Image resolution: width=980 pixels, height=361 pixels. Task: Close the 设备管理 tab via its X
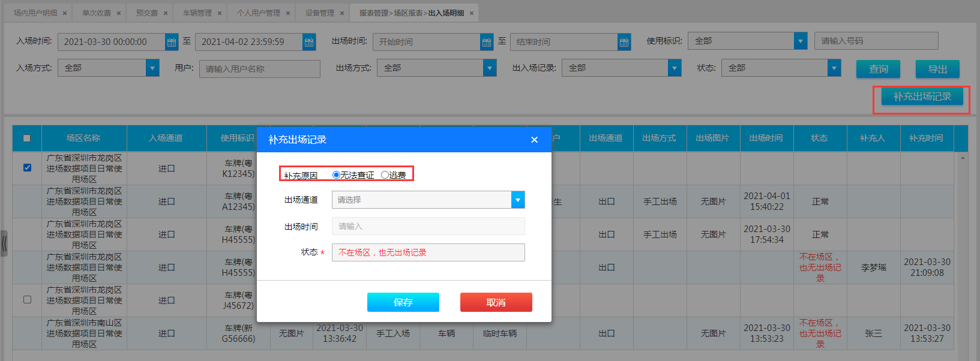point(342,13)
